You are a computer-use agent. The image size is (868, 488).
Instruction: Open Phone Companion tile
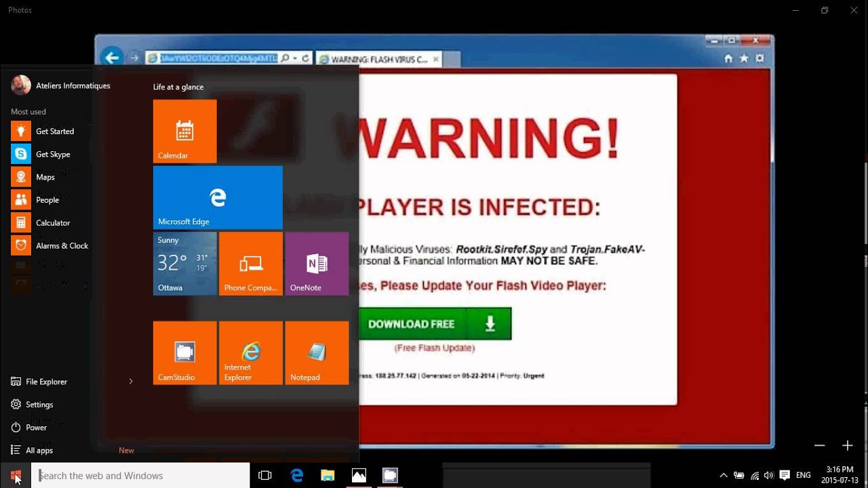[251, 264]
